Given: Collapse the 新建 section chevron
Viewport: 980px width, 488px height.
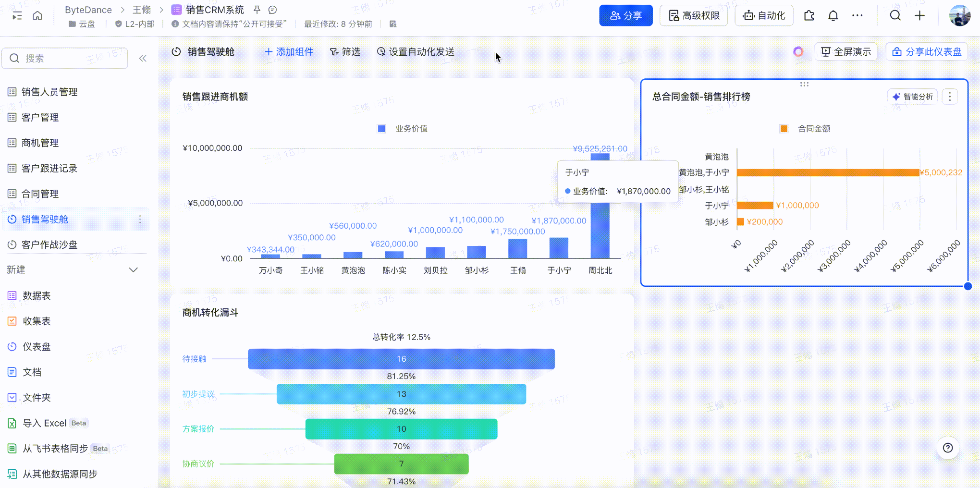Looking at the screenshot, I should [x=134, y=270].
